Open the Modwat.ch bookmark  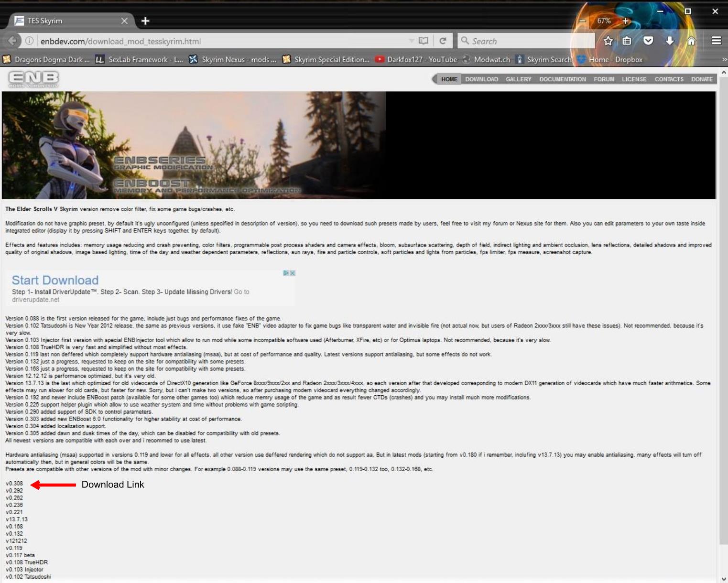(x=486, y=60)
